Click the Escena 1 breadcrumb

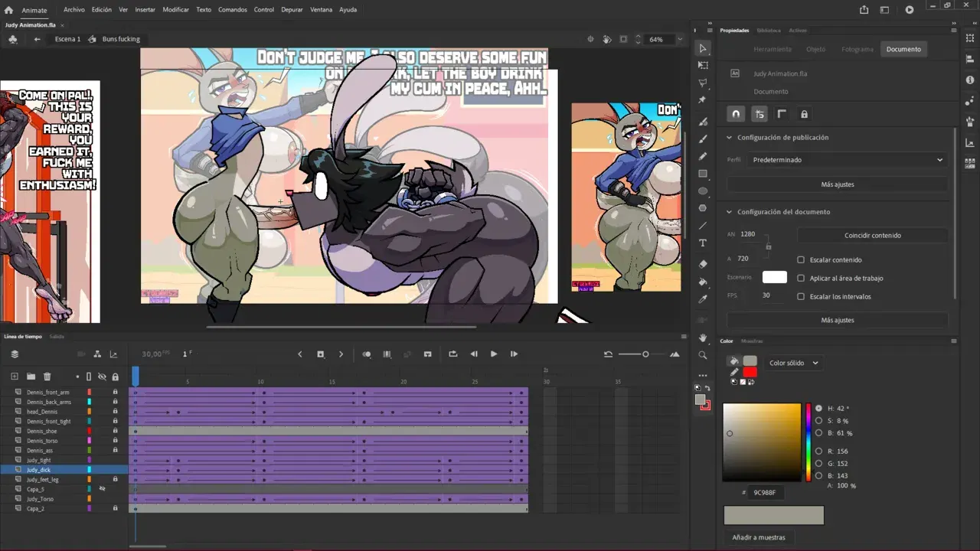tap(67, 39)
